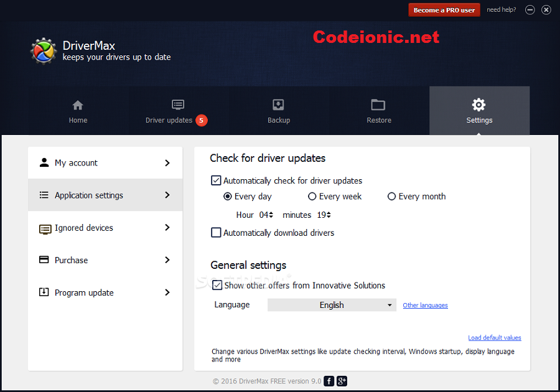560x392 pixels.
Task: Click the Program update download icon
Action: [44, 292]
